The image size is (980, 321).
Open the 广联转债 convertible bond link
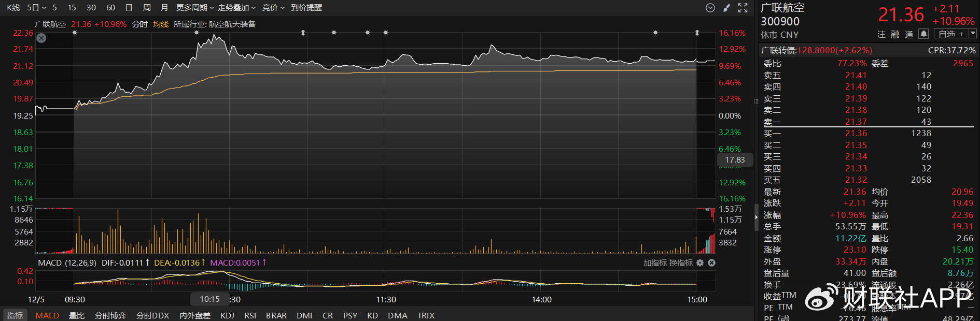[x=817, y=50]
